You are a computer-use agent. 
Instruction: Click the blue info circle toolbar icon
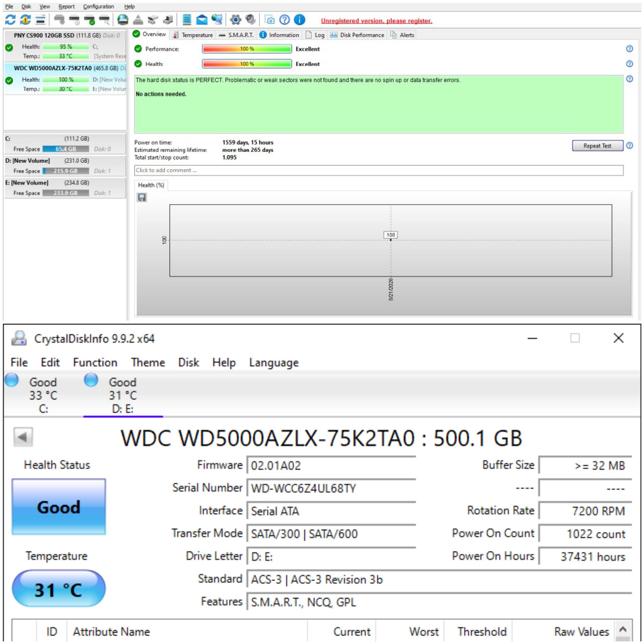(299, 20)
